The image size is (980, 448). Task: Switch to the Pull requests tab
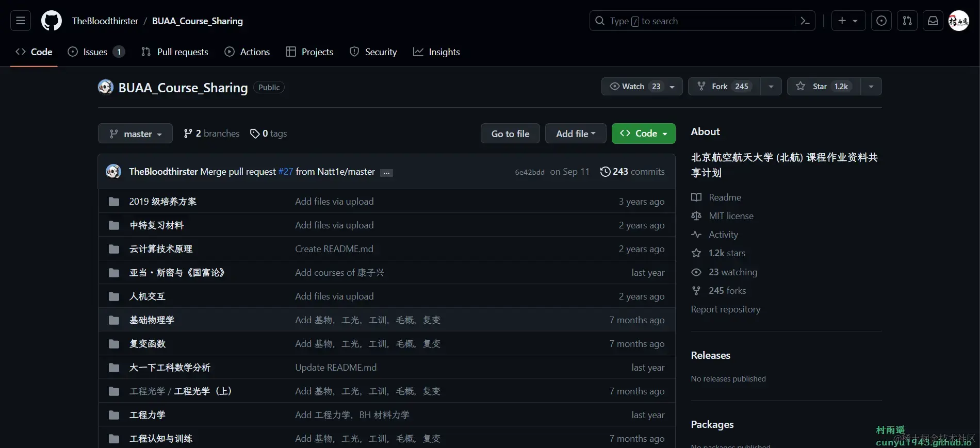click(175, 52)
